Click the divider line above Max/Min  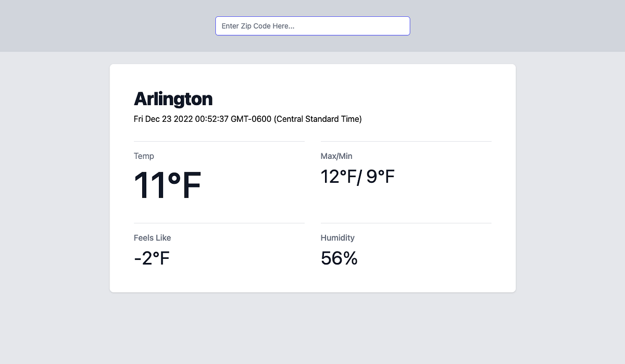click(x=406, y=141)
